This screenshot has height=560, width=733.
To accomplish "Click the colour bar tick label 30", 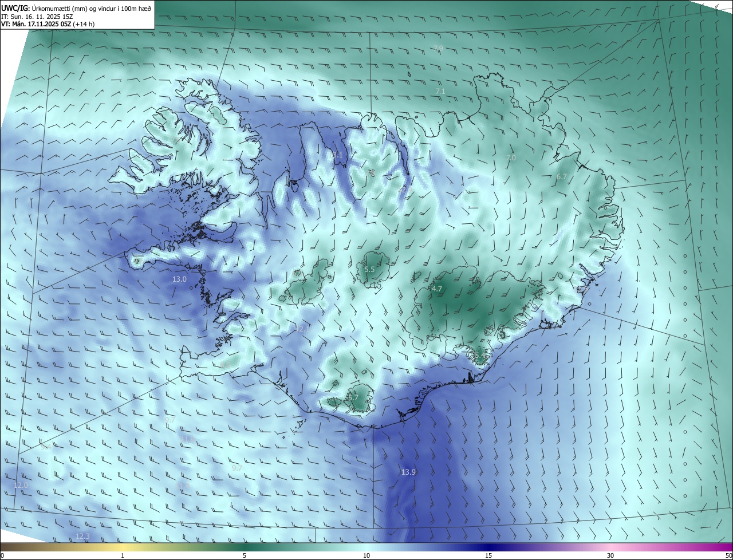I will [x=610, y=555].
